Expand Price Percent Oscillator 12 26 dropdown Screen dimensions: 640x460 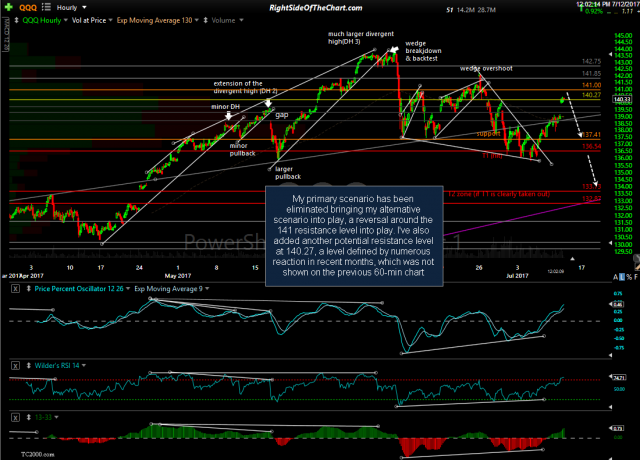(128, 289)
